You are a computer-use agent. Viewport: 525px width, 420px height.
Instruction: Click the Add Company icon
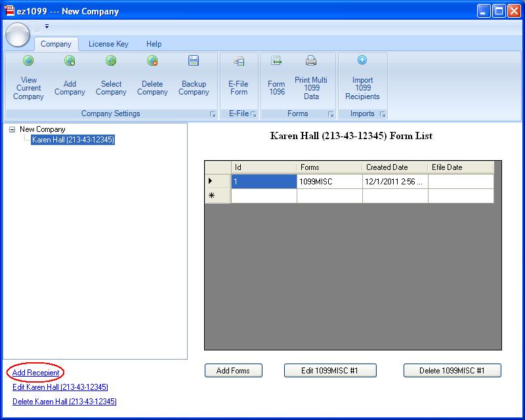(70, 60)
